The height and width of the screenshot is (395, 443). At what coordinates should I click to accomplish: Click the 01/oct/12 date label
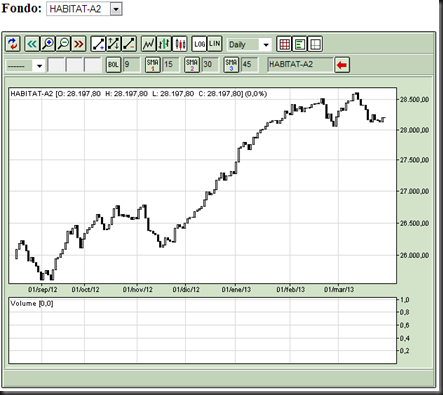85,289
